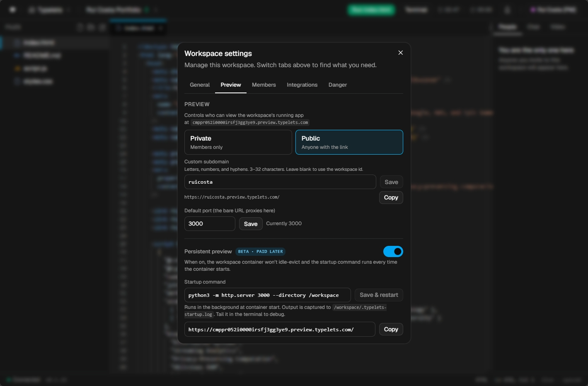This screenshot has height=386, width=588.
Task: Choose Private members-only preview
Action: pyautogui.click(x=238, y=142)
